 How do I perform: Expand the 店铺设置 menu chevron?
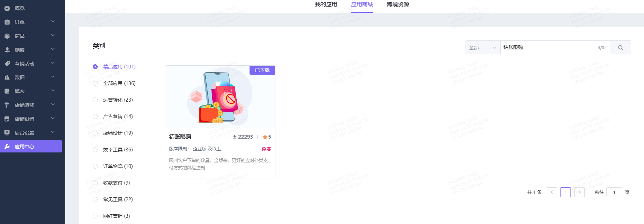53,118
